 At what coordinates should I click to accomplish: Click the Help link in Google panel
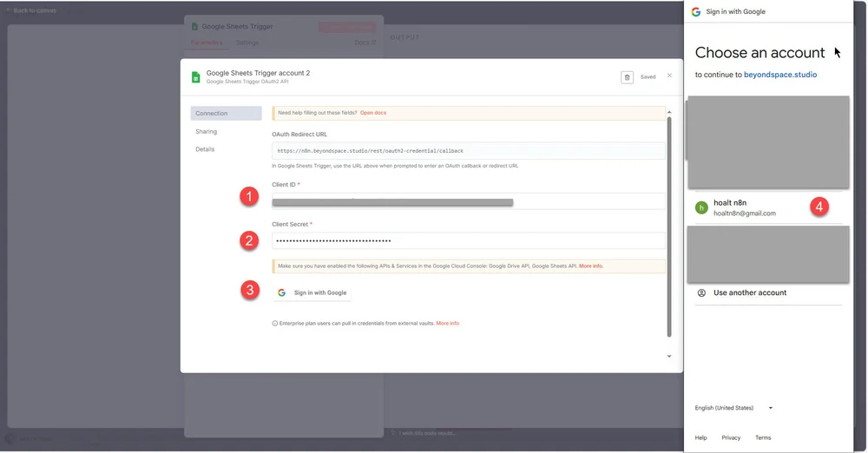(700, 438)
